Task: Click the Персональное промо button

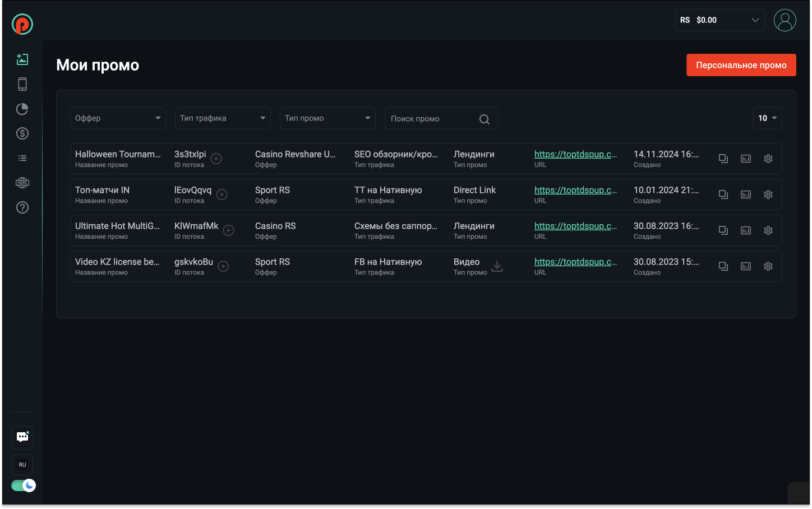Action: [x=741, y=65]
